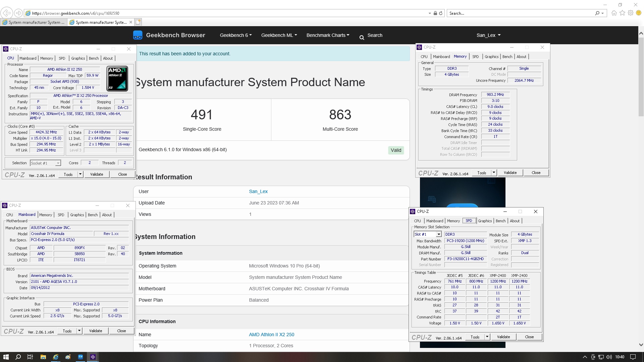644x362 pixels.
Task: Expand the Benchmark Charts menu
Action: (x=328, y=35)
